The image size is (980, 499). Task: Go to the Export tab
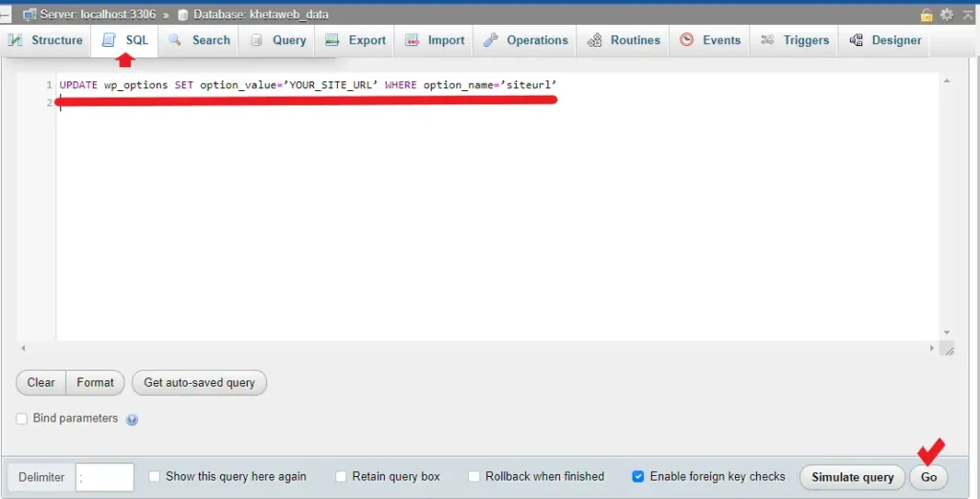356,40
